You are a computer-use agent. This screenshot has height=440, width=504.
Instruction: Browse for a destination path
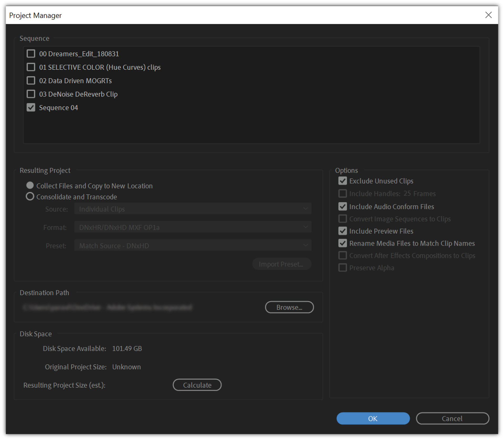[x=289, y=307]
